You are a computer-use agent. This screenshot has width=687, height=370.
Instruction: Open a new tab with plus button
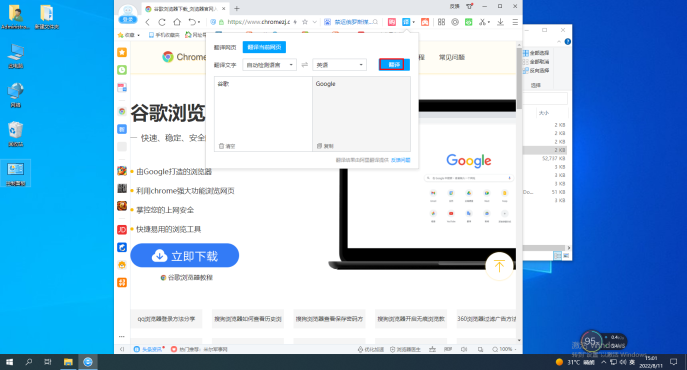(237, 8)
